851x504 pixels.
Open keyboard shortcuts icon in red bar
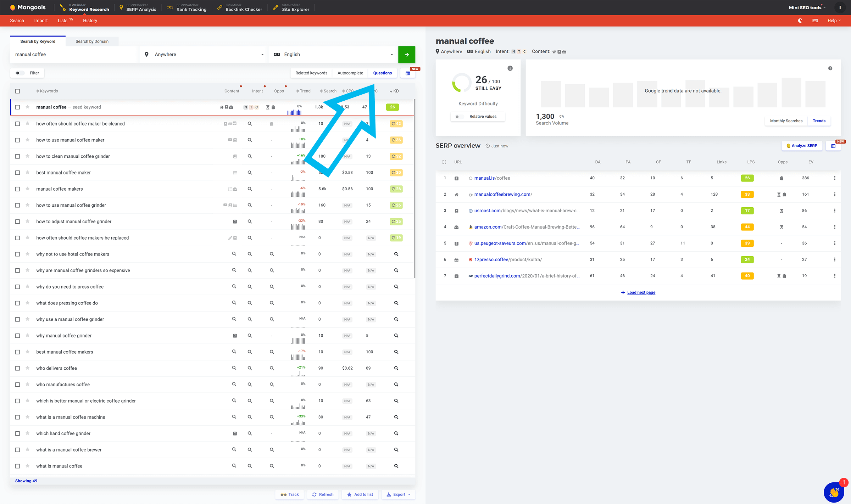[x=815, y=21]
